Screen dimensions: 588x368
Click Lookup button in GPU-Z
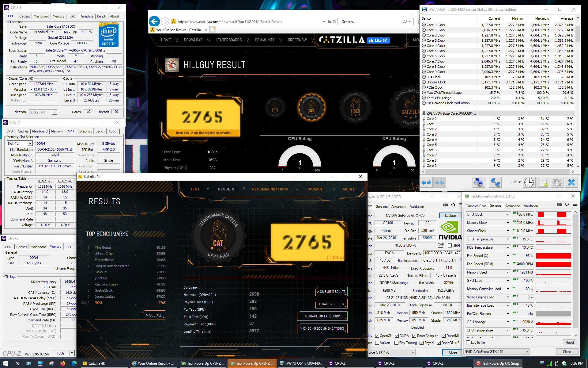(450, 216)
